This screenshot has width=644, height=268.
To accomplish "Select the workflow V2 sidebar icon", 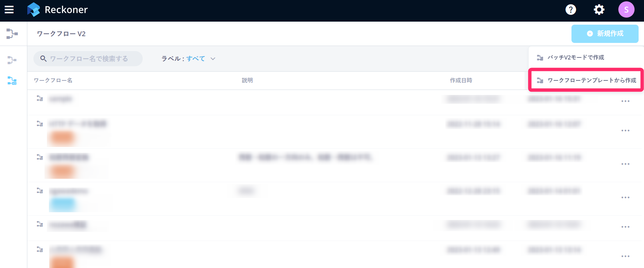I will 12,81.
